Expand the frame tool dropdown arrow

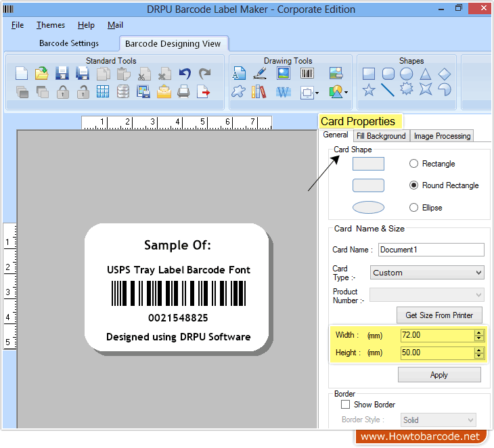coord(317,93)
